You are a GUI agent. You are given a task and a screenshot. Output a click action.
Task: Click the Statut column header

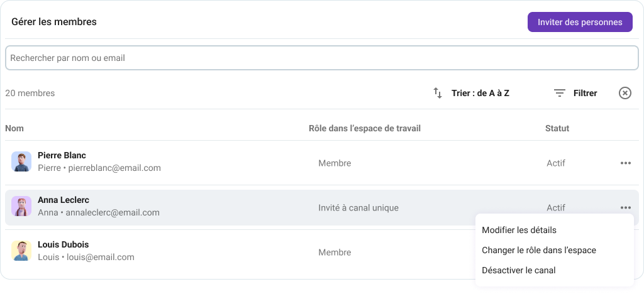coord(557,128)
